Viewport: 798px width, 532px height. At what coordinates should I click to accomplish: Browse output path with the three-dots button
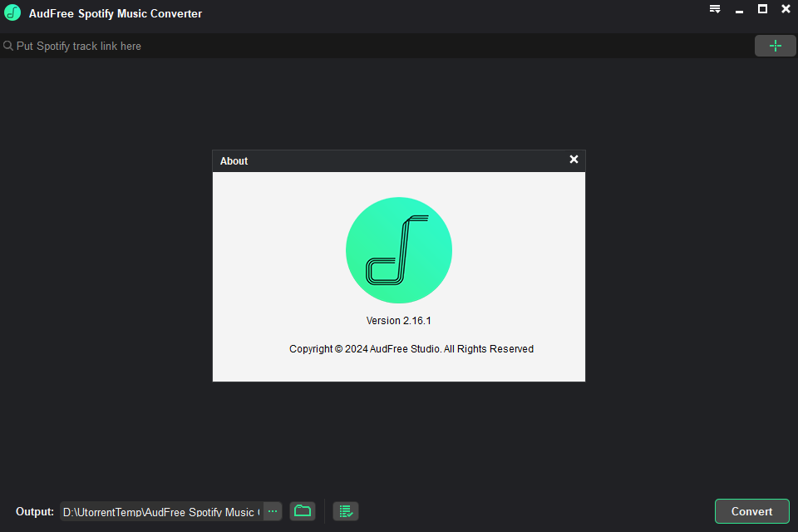tap(273, 511)
